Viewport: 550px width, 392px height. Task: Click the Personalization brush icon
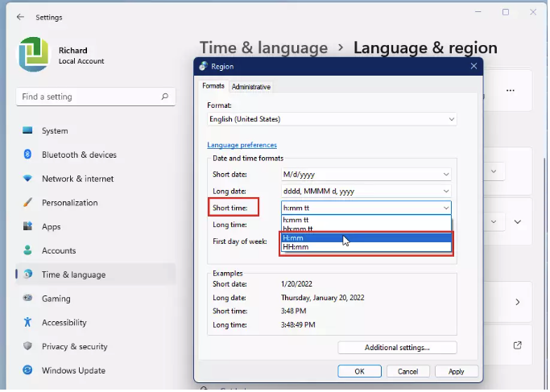tap(27, 202)
